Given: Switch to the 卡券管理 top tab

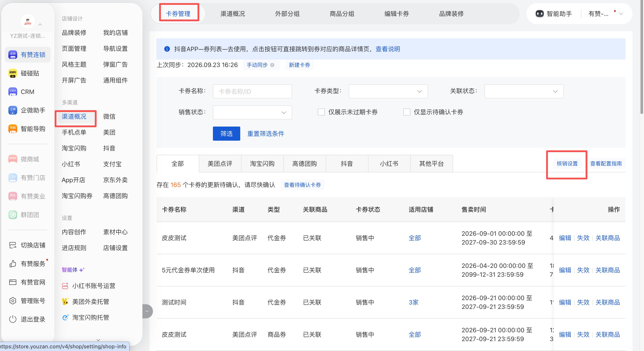Looking at the screenshot, I should tap(178, 14).
